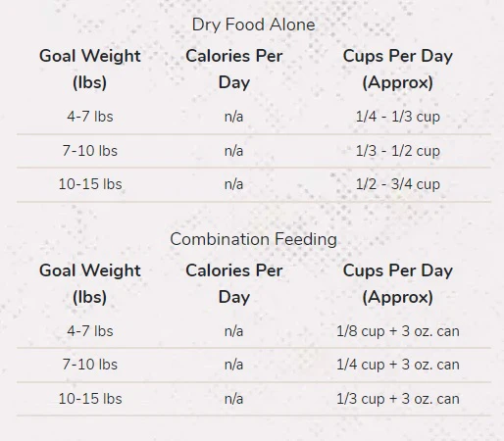Select the '1/2 - 3/4 cup' cell

click(x=398, y=184)
